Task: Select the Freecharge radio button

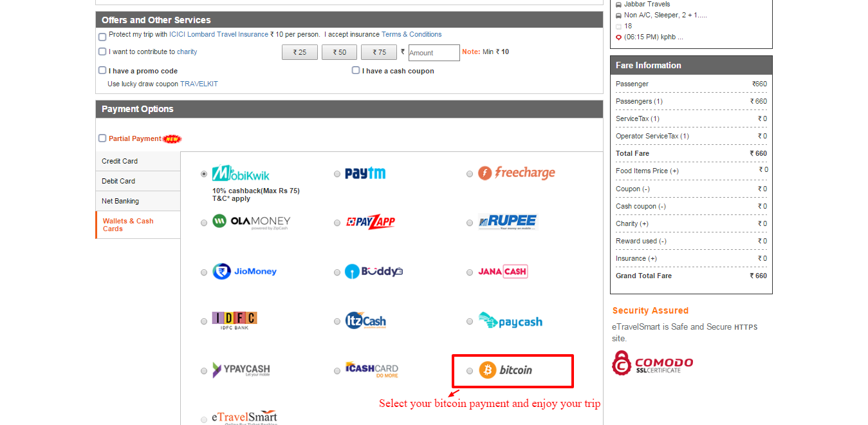Action: [470, 174]
